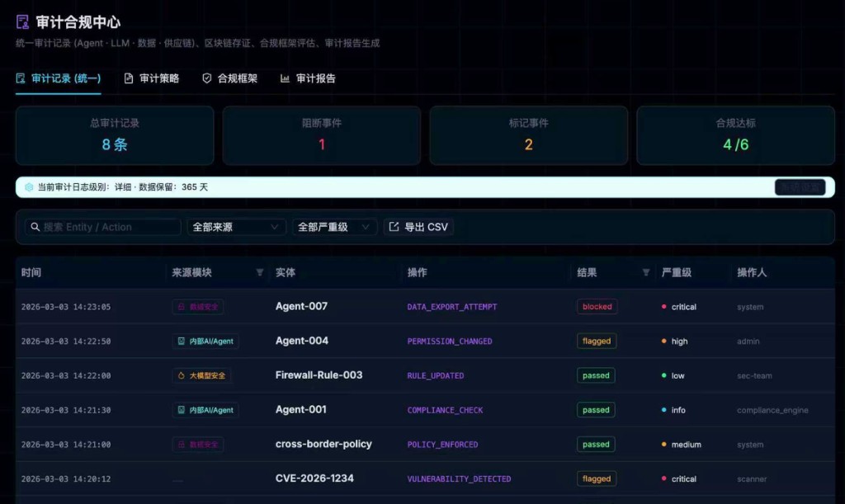Click the flame icon in the 大模型安全 tag
Screen dimensions: 845x504
[x=181, y=376]
